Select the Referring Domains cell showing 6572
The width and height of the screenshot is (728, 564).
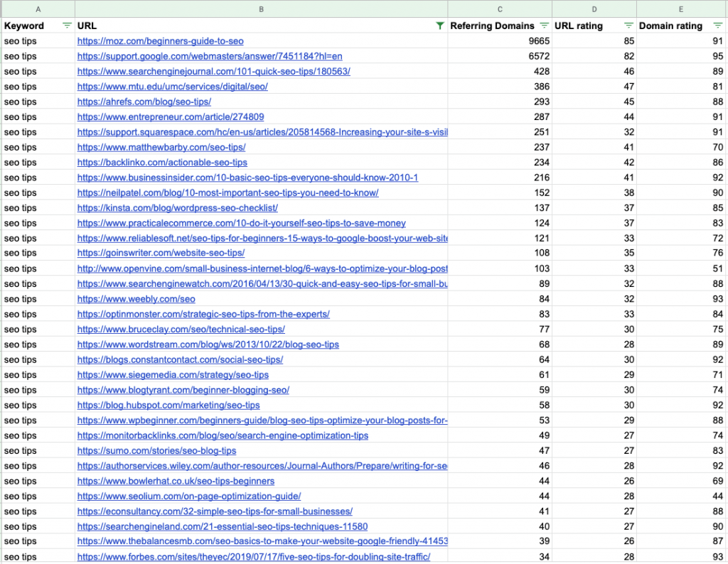[x=500, y=56]
